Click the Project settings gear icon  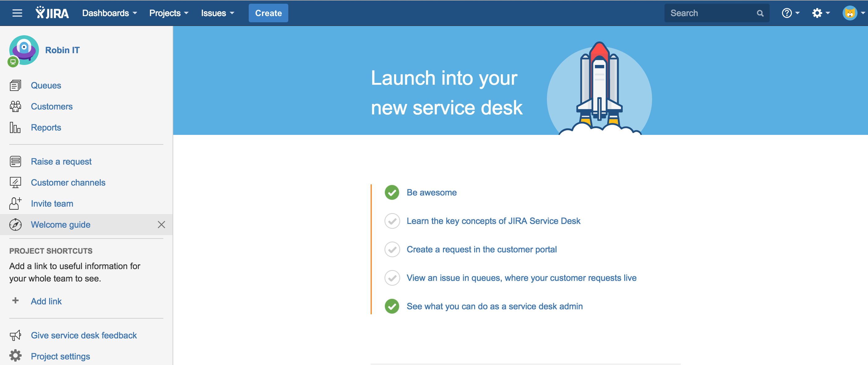click(x=15, y=356)
